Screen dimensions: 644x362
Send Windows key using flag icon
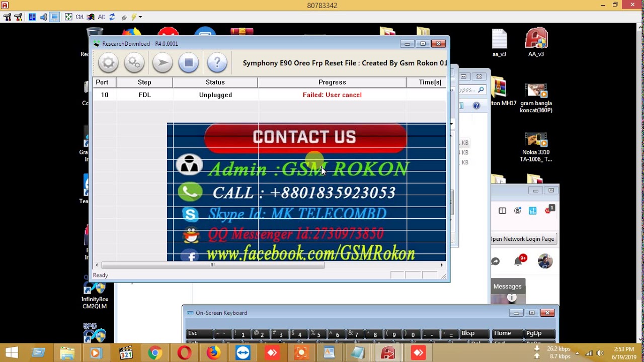91,17
